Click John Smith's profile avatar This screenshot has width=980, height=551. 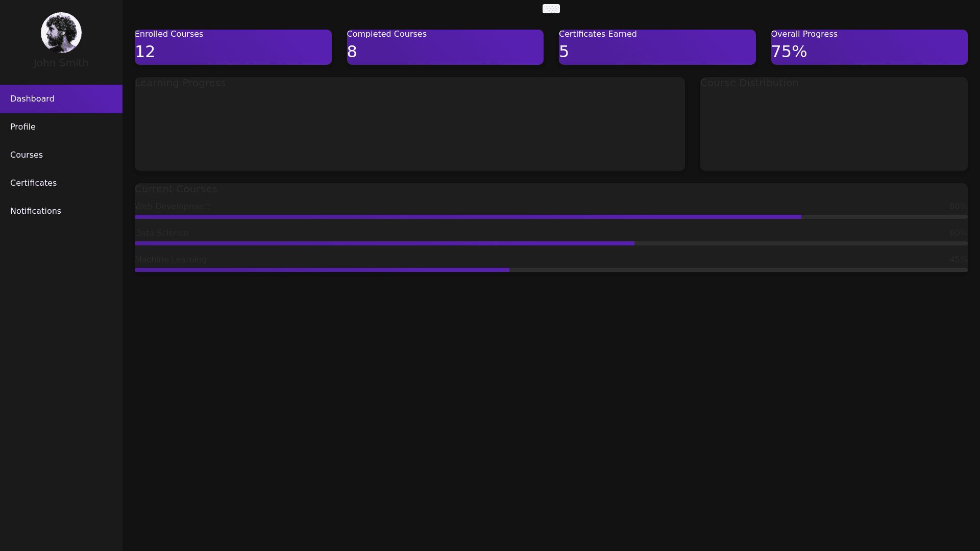point(61,33)
